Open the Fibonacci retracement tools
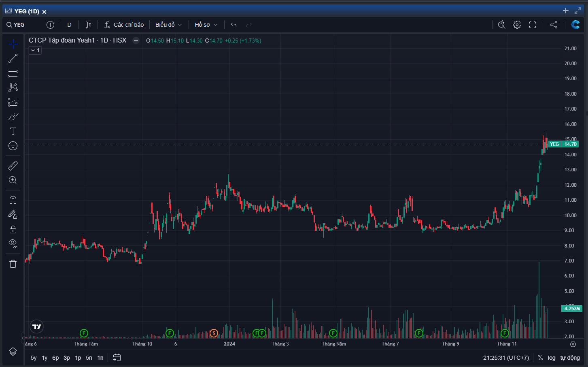The height and width of the screenshot is (367, 588). tap(13, 73)
